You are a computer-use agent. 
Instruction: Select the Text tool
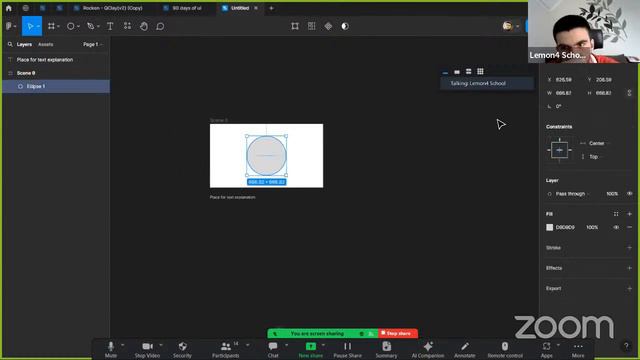(110, 26)
